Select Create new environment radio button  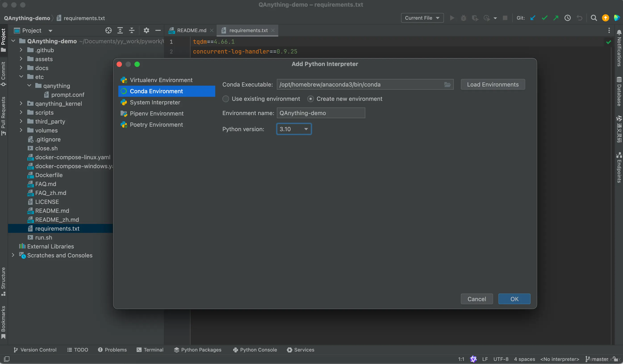pos(311,99)
